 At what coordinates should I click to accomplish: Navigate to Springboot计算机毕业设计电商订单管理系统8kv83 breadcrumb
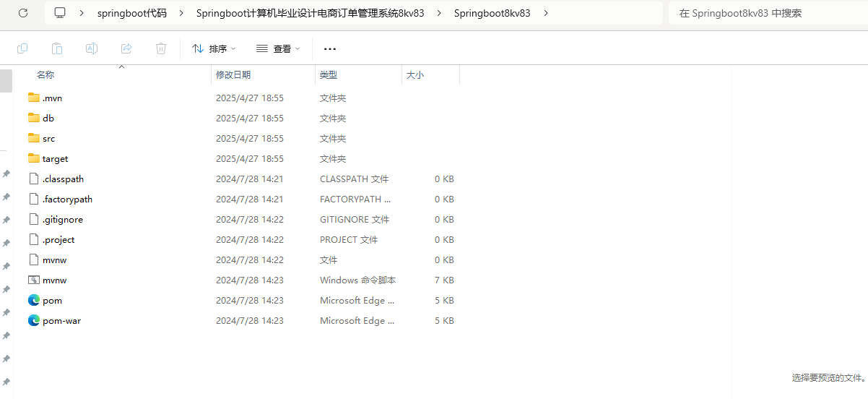(310, 13)
